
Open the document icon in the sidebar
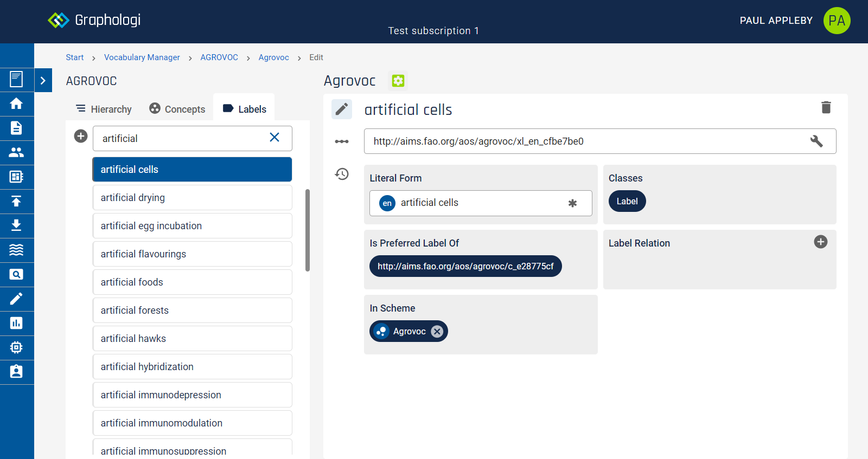tap(16, 128)
